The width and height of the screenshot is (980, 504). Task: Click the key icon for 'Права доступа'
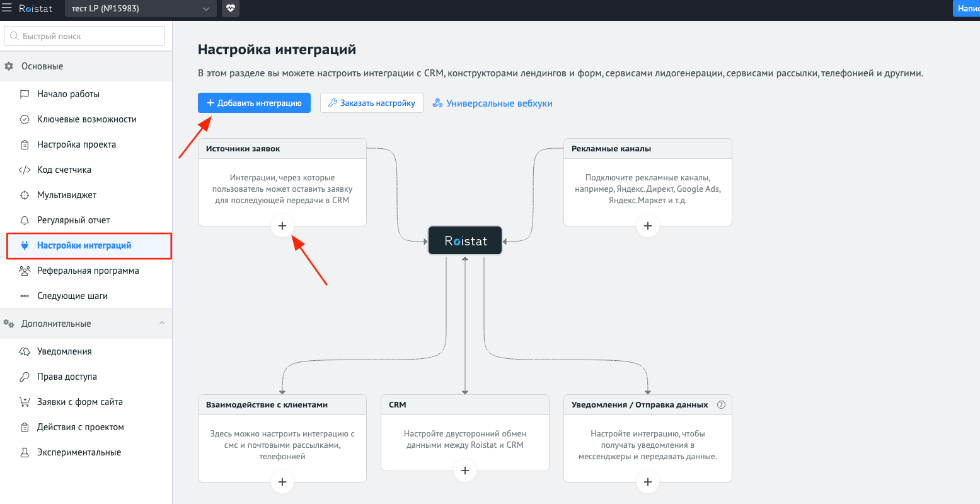[x=25, y=377]
